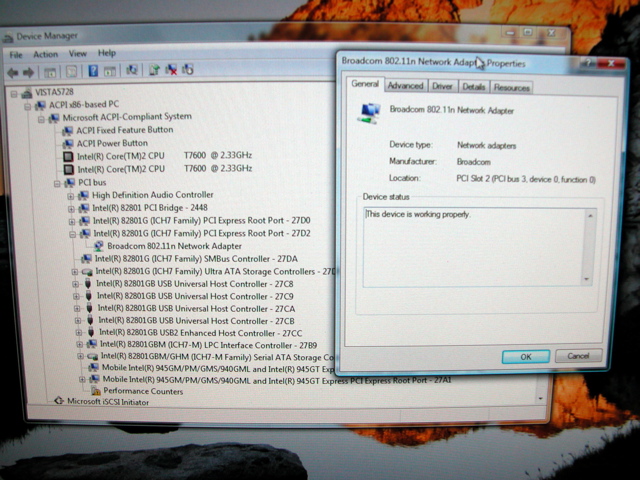The width and height of the screenshot is (640, 480).
Task: Open the Help menu
Action: [107, 53]
